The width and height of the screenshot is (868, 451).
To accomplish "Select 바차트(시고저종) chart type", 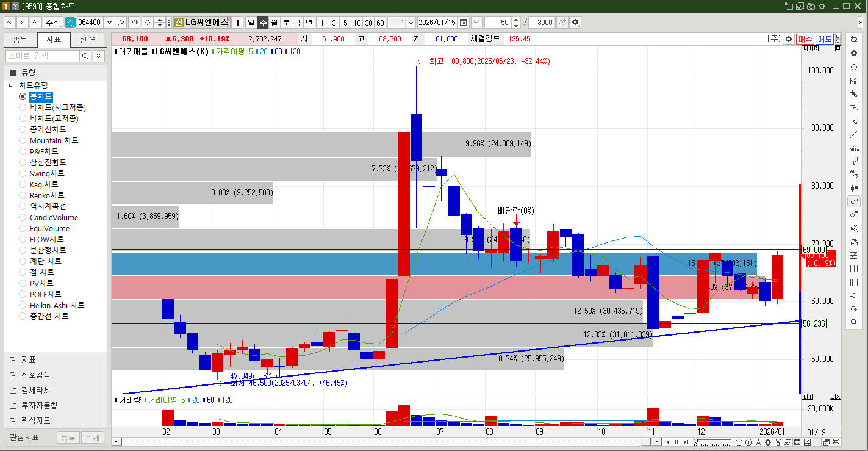I will pyautogui.click(x=54, y=107).
